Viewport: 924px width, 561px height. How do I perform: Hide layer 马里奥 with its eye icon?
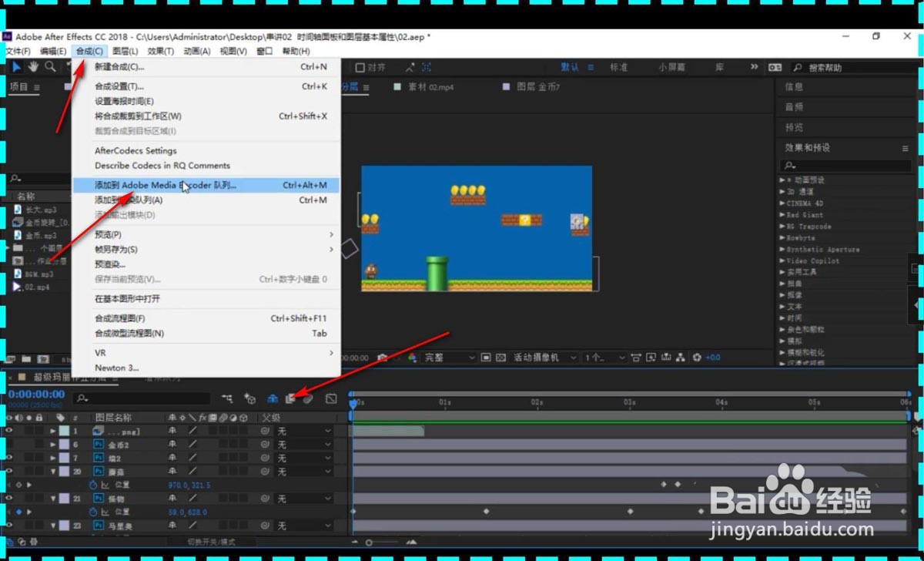tap(8, 526)
